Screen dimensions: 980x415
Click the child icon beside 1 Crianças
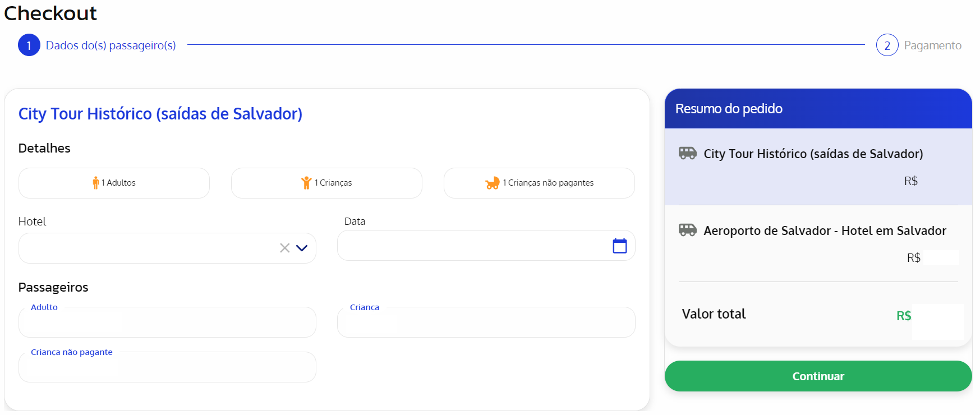306,183
